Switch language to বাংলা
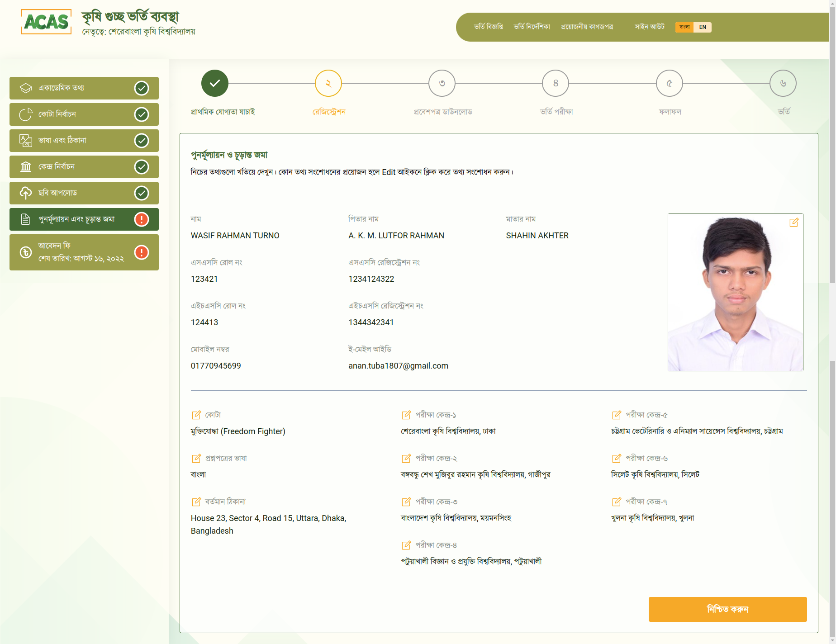836x644 pixels. tap(684, 27)
